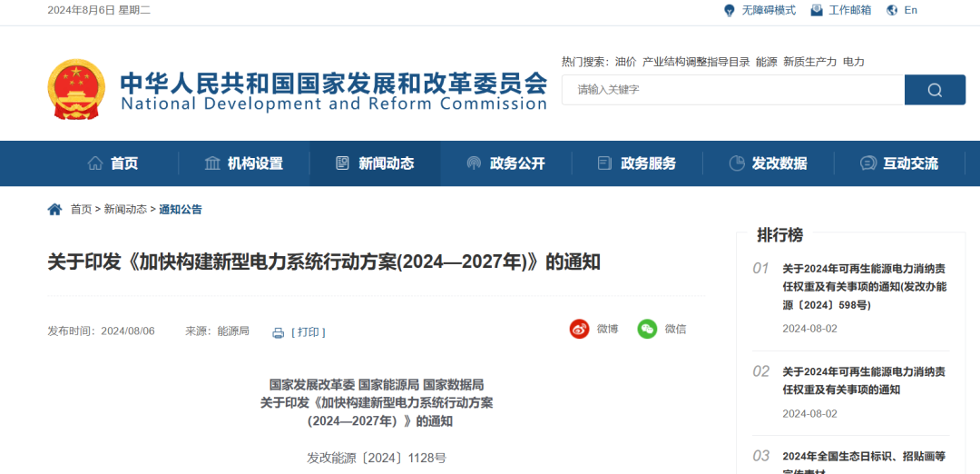This screenshot has width=980, height=474.
Task: Open the 政务公开 navigation tab
Action: (506, 163)
